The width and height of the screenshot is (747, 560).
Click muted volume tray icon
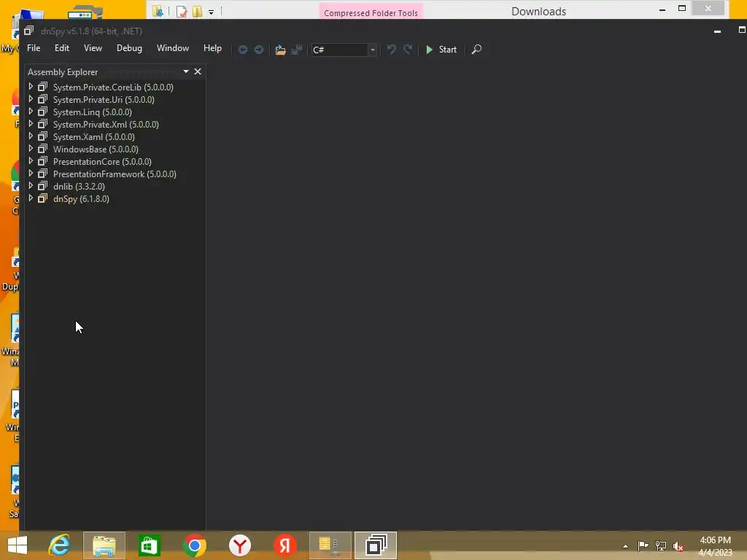(678, 545)
